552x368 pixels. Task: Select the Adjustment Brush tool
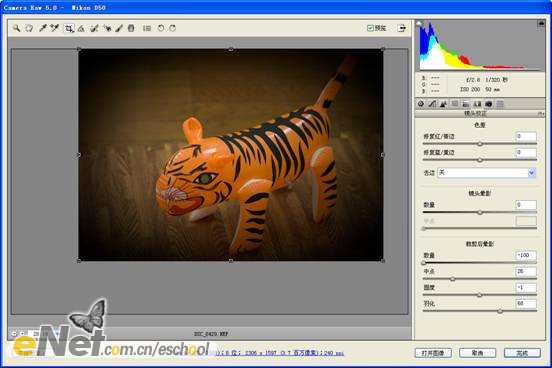tap(119, 28)
